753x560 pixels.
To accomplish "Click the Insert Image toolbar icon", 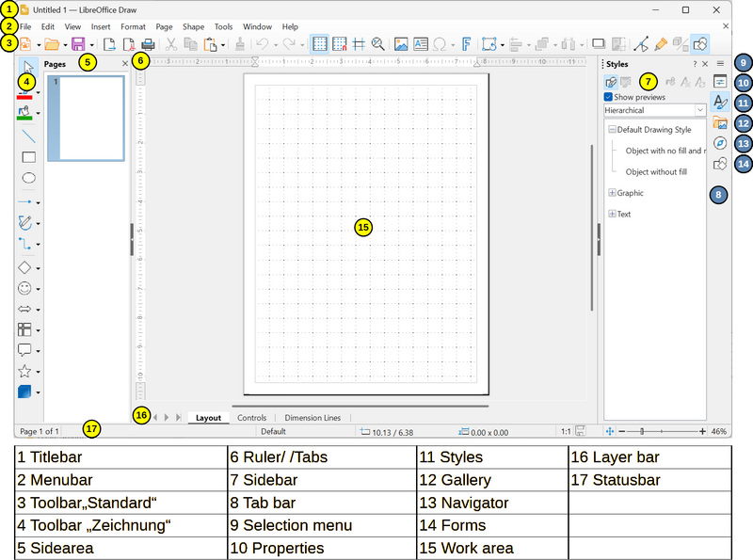I will coord(401,44).
